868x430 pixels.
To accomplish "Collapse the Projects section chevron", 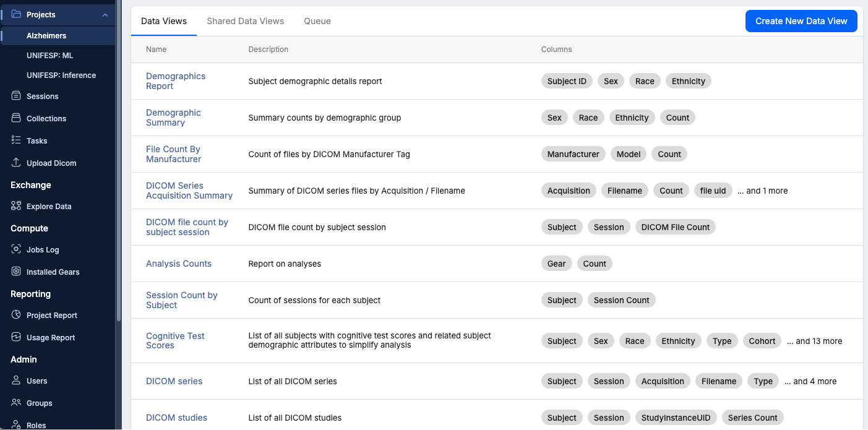I will (105, 15).
